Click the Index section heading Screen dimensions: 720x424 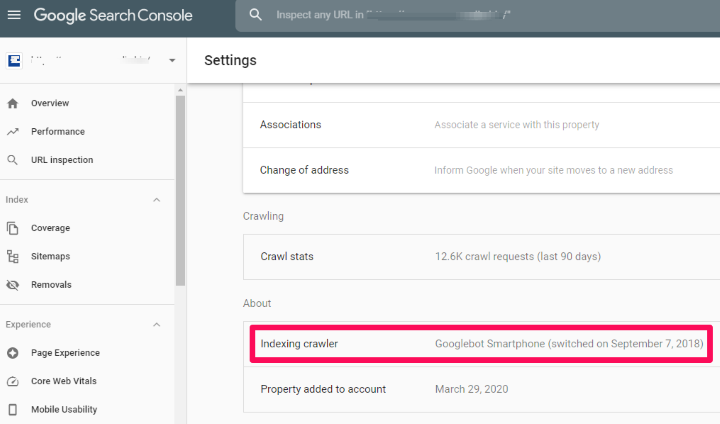point(17,200)
